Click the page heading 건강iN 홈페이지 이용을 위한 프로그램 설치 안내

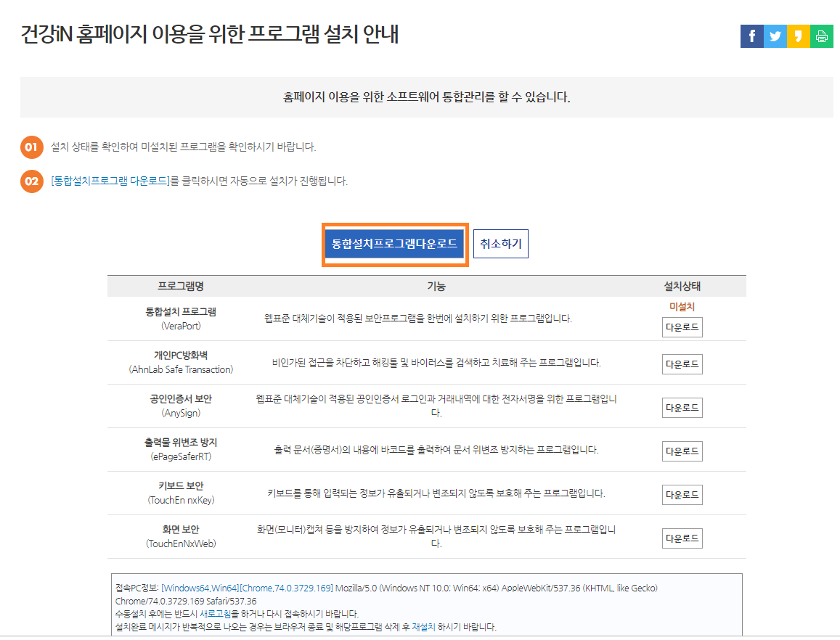coord(210,35)
